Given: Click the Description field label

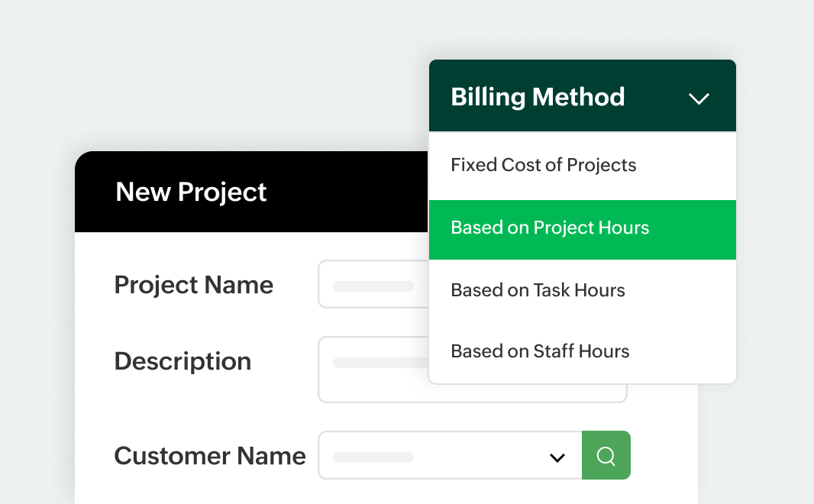Looking at the screenshot, I should point(183,361).
